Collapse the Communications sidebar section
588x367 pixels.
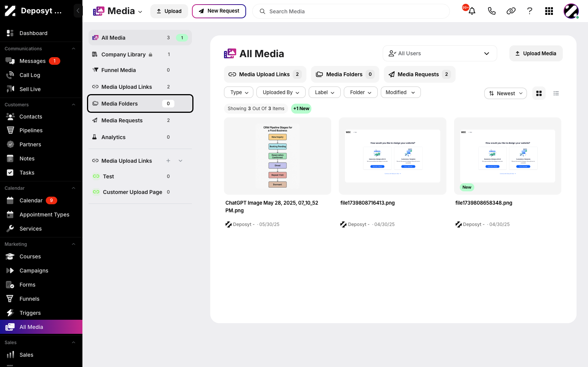tap(74, 49)
